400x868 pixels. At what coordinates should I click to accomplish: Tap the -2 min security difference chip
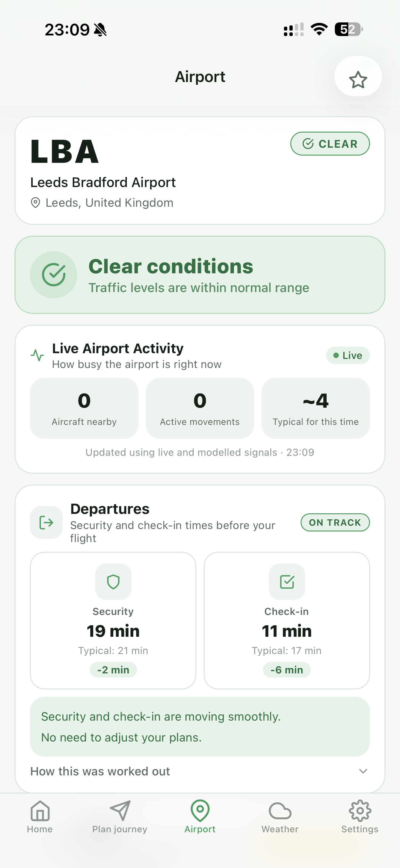tap(113, 670)
